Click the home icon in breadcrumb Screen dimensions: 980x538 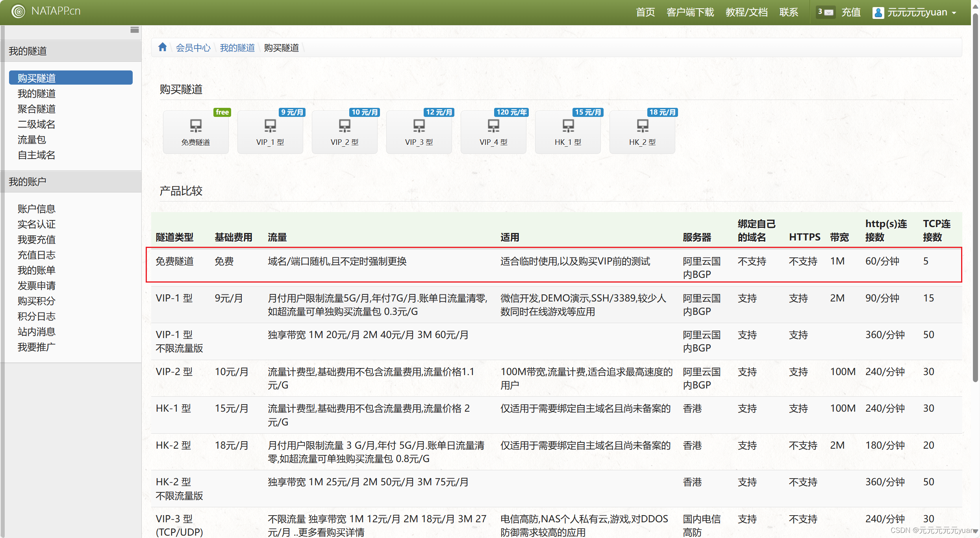coord(162,48)
